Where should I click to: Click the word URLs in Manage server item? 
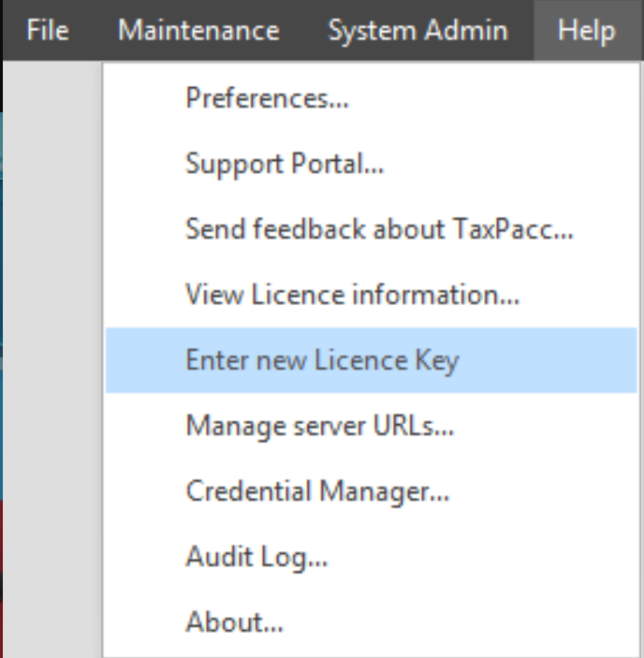413,426
